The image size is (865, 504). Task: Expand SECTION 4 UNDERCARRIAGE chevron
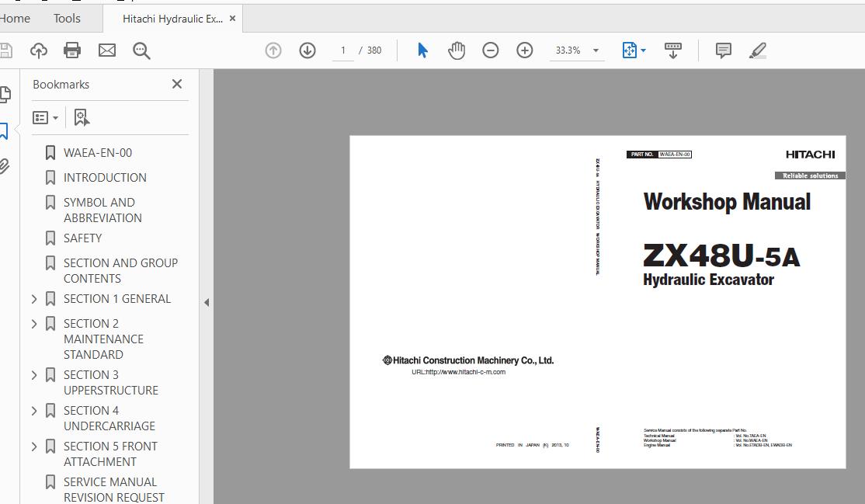pyautogui.click(x=34, y=412)
